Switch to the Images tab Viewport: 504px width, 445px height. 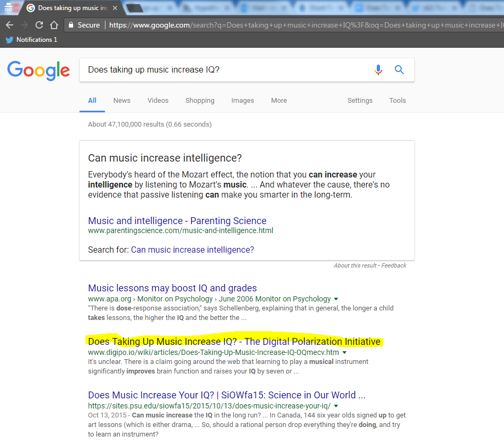pos(242,101)
